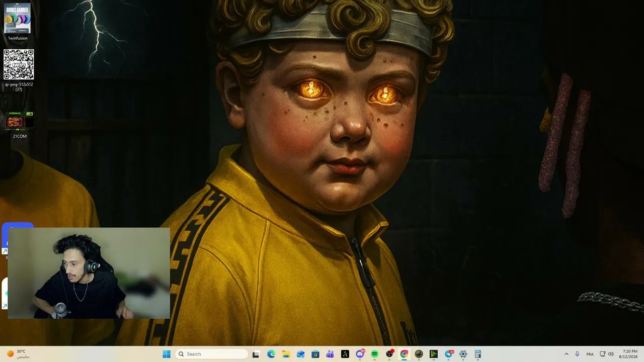
Task: Open Microsoft Store from the taskbar
Action: (x=315, y=354)
